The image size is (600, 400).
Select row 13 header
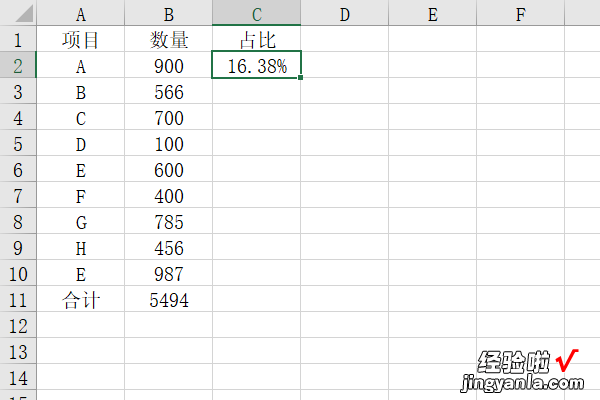(18, 351)
